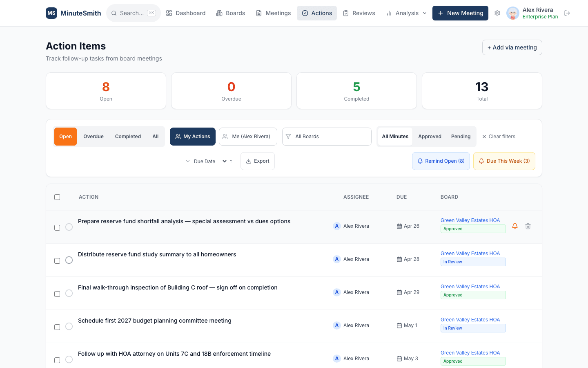Screen dimensions: 588x368
Task: Open the Due Date sort dropdown
Action: pos(207,161)
